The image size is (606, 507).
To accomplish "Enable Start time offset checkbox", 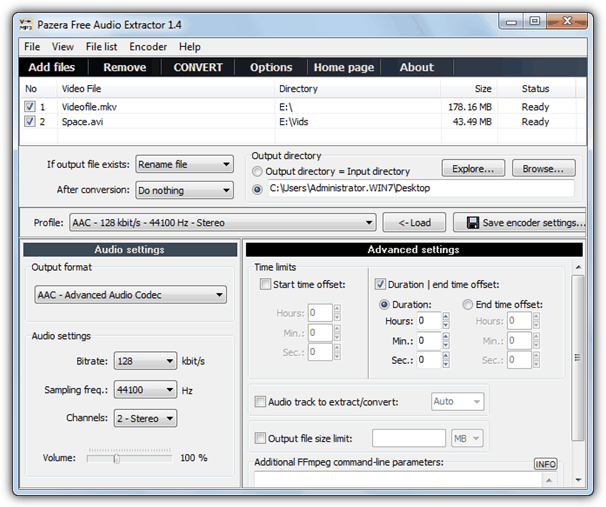I will coord(265,284).
